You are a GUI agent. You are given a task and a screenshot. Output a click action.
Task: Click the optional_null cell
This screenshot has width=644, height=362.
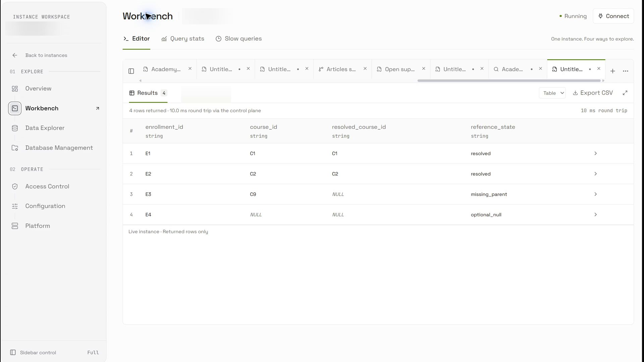[486, 215]
